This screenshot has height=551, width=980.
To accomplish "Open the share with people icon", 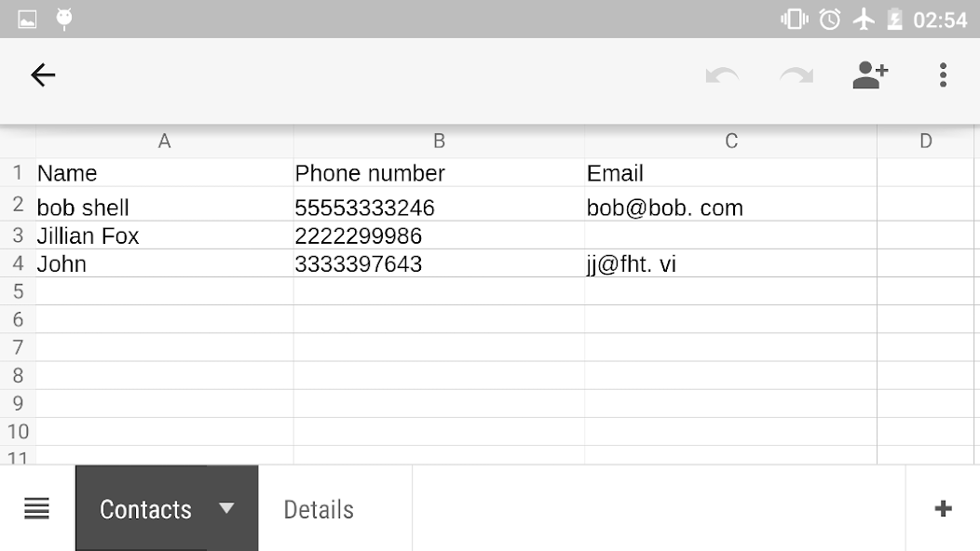I will 868,75.
